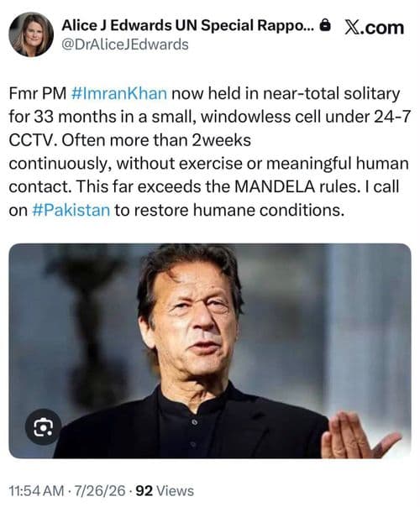Viewport: 420px width, 507px height.
Task: Open the #ImranKhan hashtag
Action: pos(118,94)
